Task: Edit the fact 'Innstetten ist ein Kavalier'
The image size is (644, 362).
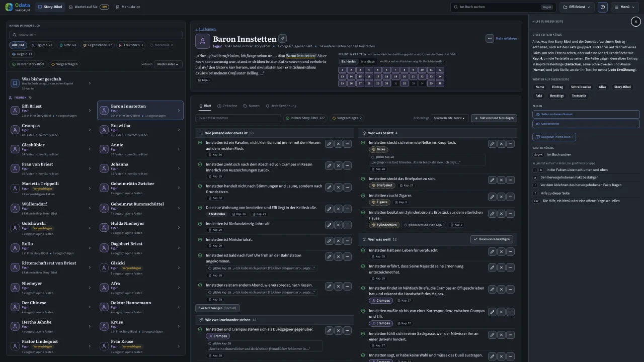Action: pyautogui.click(x=329, y=144)
